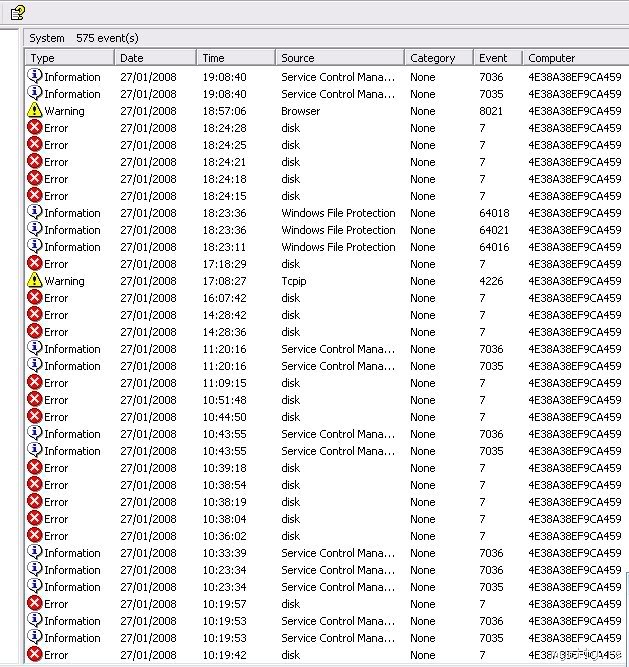Click the Event column header
The height and width of the screenshot is (667, 629).
click(x=498, y=58)
